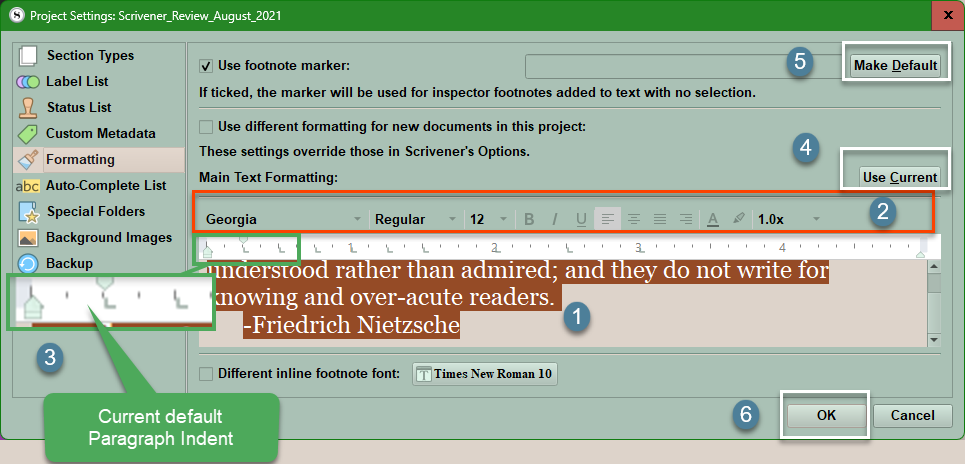Click the Use Current button
Screen dimensions: 965x464
click(x=900, y=177)
